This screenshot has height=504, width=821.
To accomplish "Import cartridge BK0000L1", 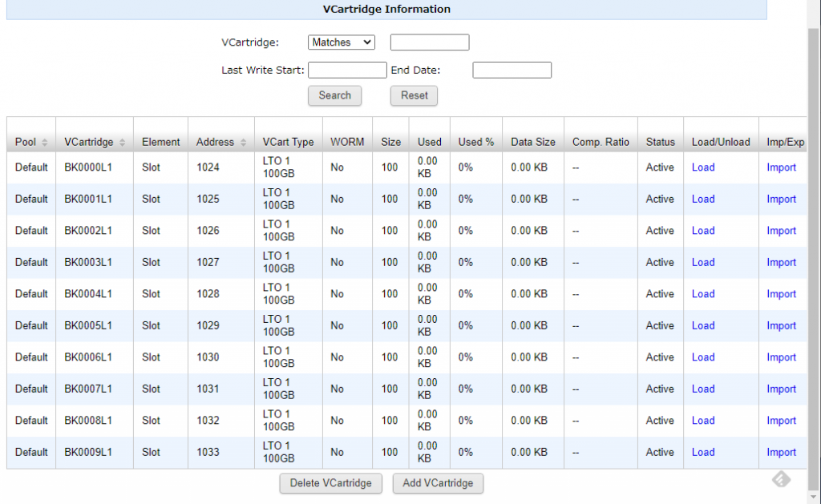I will [x=781, y=167].
